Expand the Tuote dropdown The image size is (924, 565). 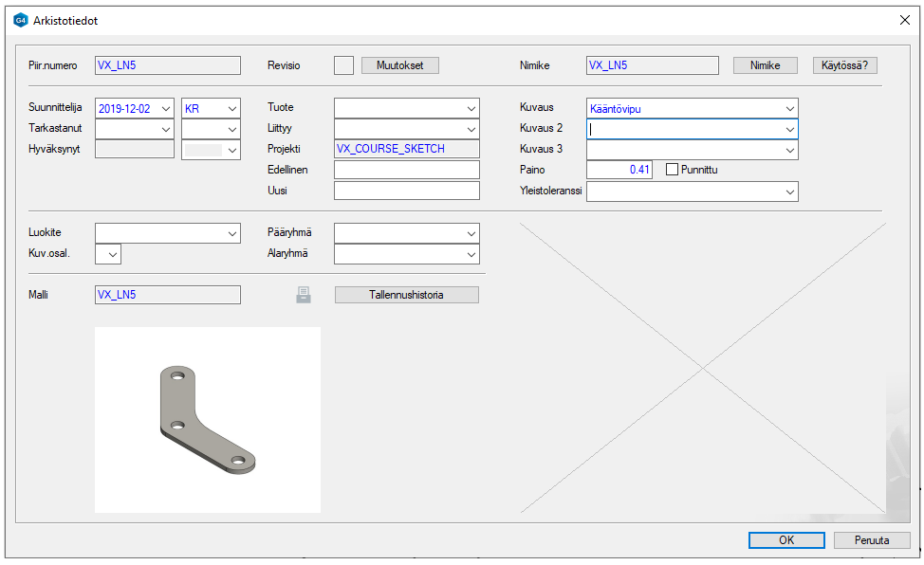(471, 109)
